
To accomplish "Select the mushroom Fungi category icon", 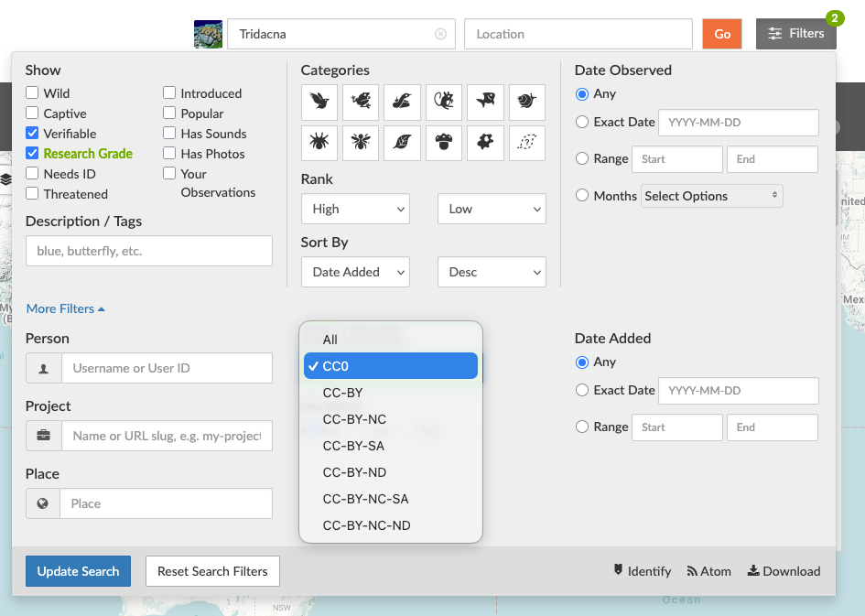I will point(444,143).
